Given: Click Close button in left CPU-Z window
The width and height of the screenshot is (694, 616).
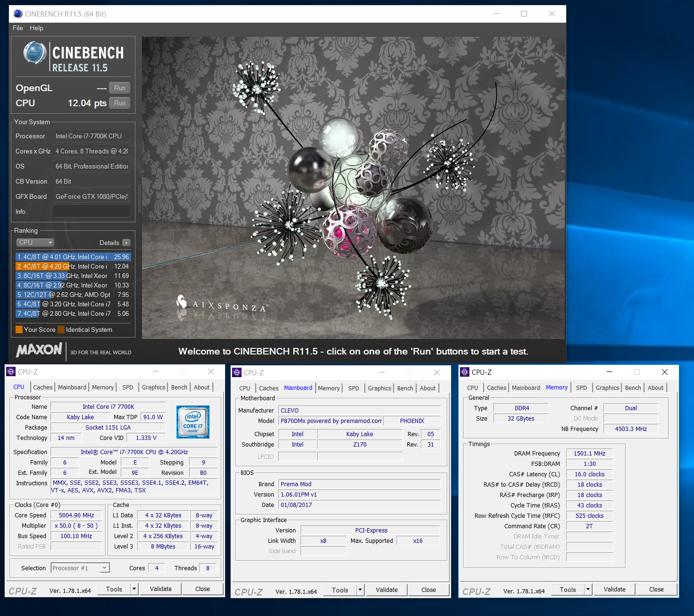Looking at the screenshot, I should pos(203,589).
